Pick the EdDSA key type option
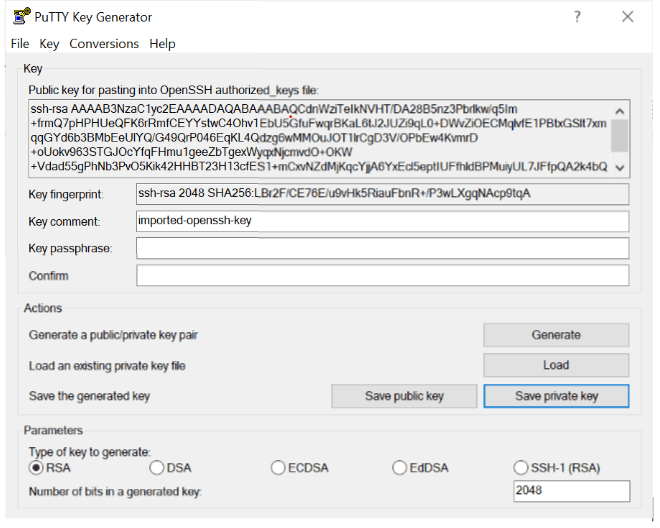 [400, 467]
